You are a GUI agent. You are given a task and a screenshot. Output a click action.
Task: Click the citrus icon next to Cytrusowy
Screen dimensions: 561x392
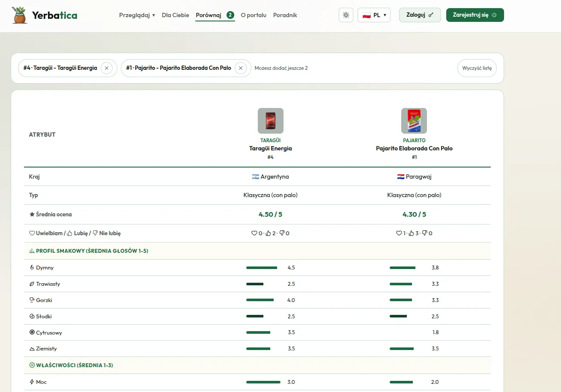pos(32,332)
